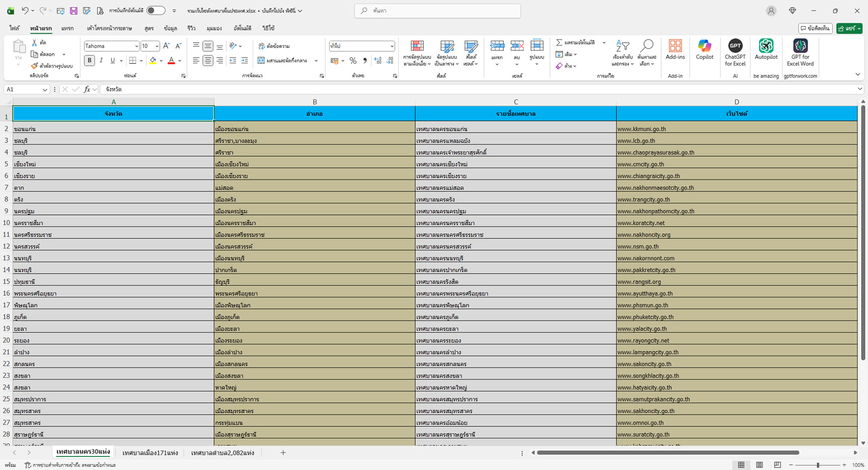Toggle the AutoSave switch
The width and height of the screenshot is (868, 470).
click(156, 11)
